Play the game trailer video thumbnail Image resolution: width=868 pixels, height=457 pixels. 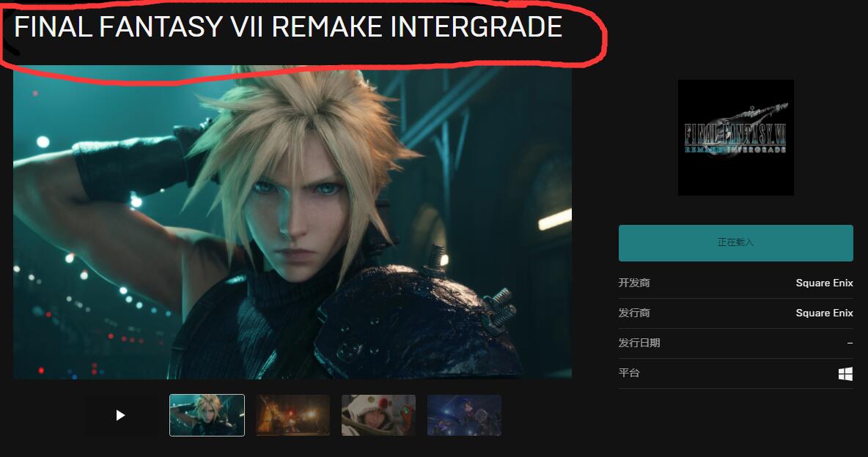tap(121, 415)
